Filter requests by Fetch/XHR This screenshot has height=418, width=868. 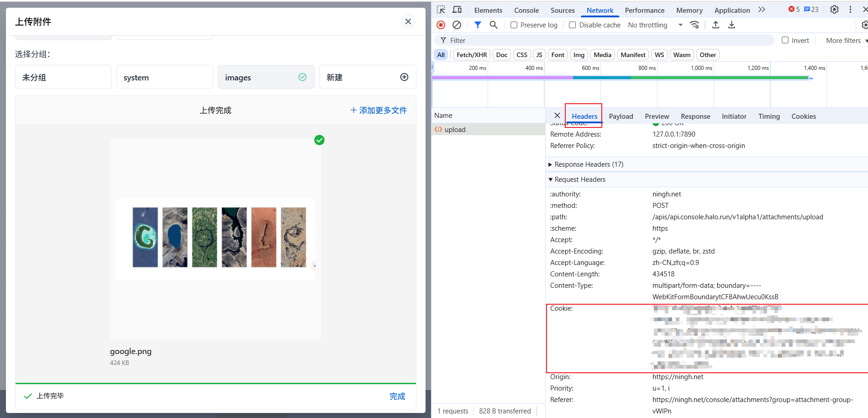(472, 55)
